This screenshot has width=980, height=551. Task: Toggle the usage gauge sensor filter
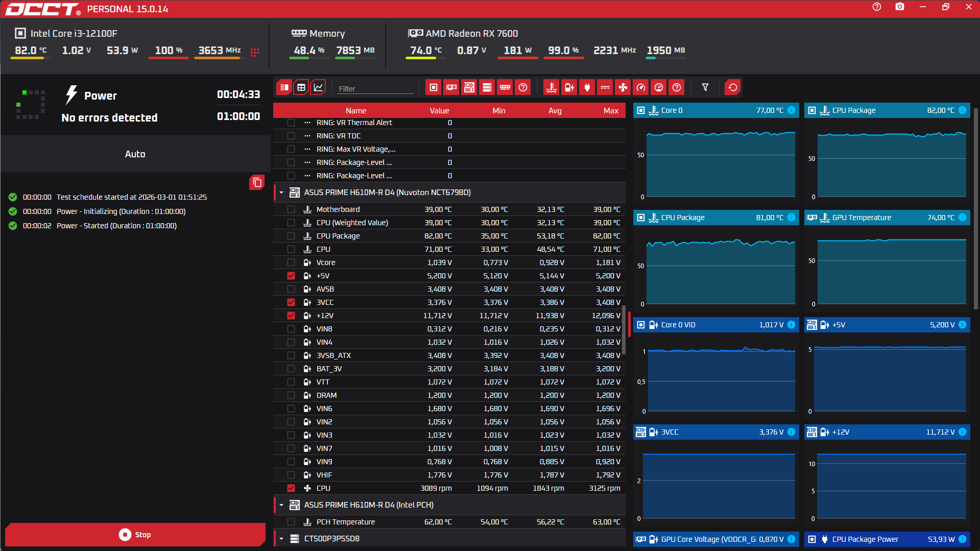pyautogui.click(x=659, y=87)
